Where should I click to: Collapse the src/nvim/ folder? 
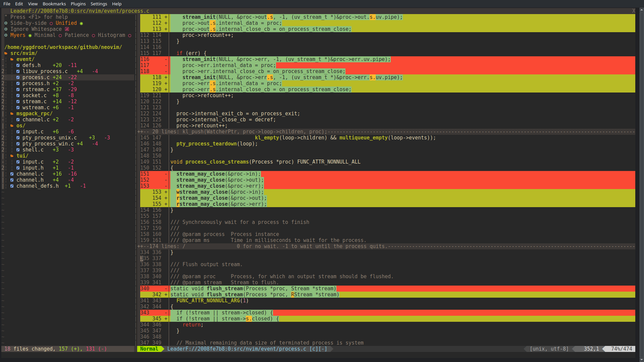coord(6,53)
